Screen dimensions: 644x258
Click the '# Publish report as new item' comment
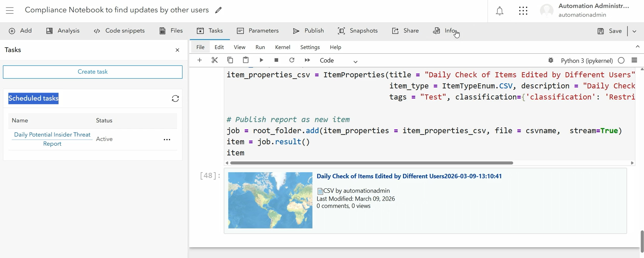(288, 120)
